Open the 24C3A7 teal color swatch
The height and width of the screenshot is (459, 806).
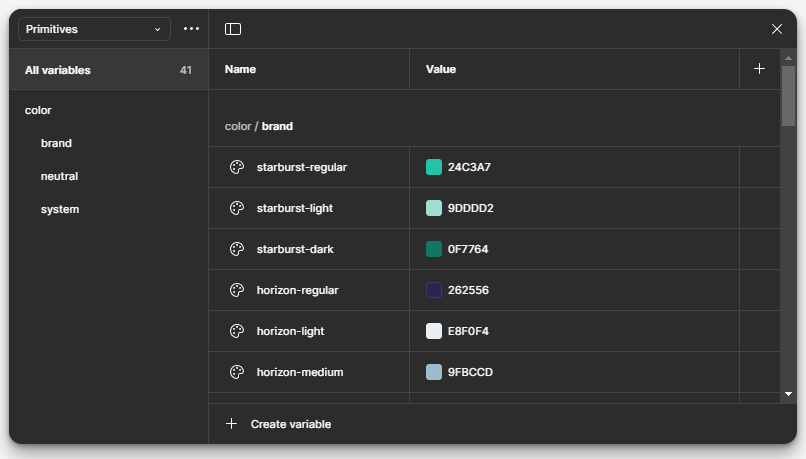point(434,167)
